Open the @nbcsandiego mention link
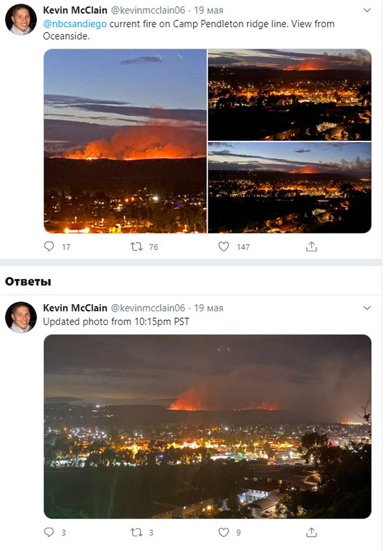Image resolution: width=392 pixels, height=551 pixels. point(75,24)
